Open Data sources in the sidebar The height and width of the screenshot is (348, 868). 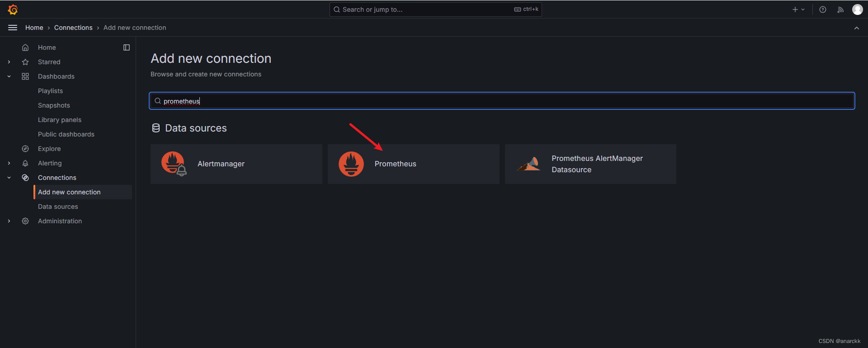coord(58,207)
